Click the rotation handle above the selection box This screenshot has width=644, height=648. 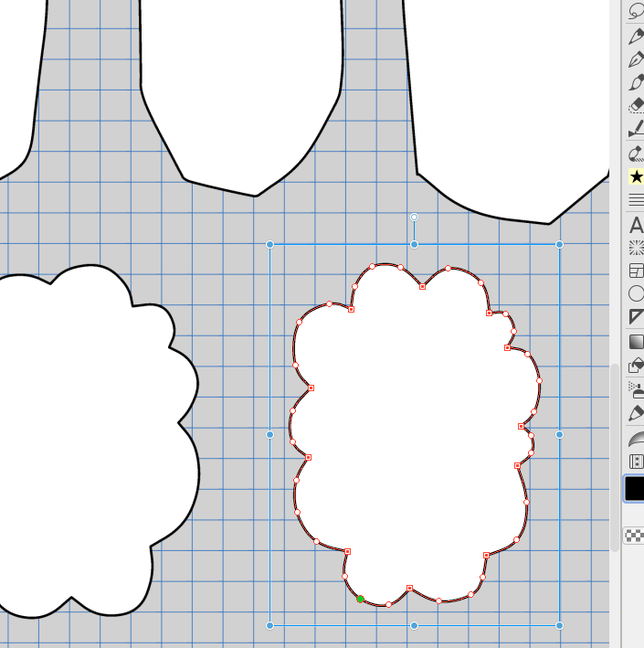pyautogui.click(x=414, y=217)
